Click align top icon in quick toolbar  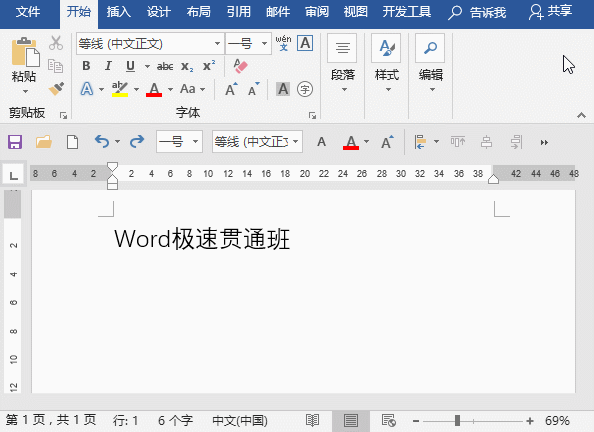[x=458, y=142]
